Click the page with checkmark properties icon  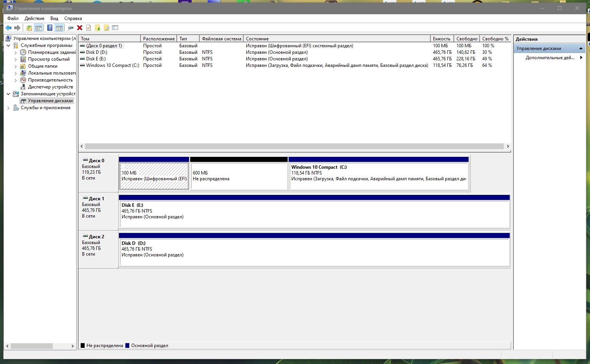(x=89, y=28)
